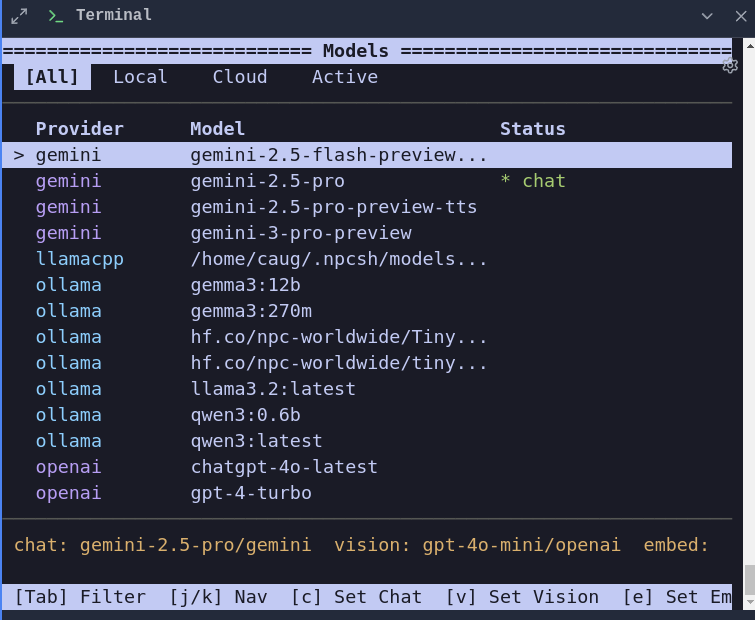Click the [Tab] Filter hint

pyautogui.click(x=80, y=597)
